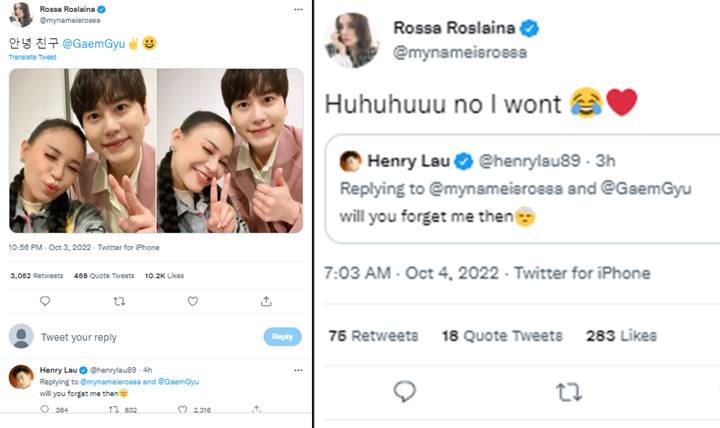View the 283 Likes on right tweet
This screenshot has height=428, width=720.
[x=621, y=336]
